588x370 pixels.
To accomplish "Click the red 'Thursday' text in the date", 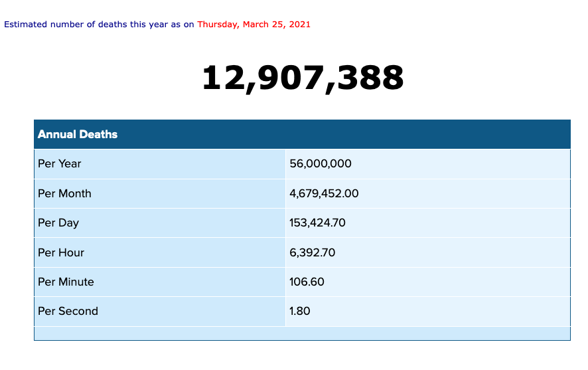I will point(217,25).
